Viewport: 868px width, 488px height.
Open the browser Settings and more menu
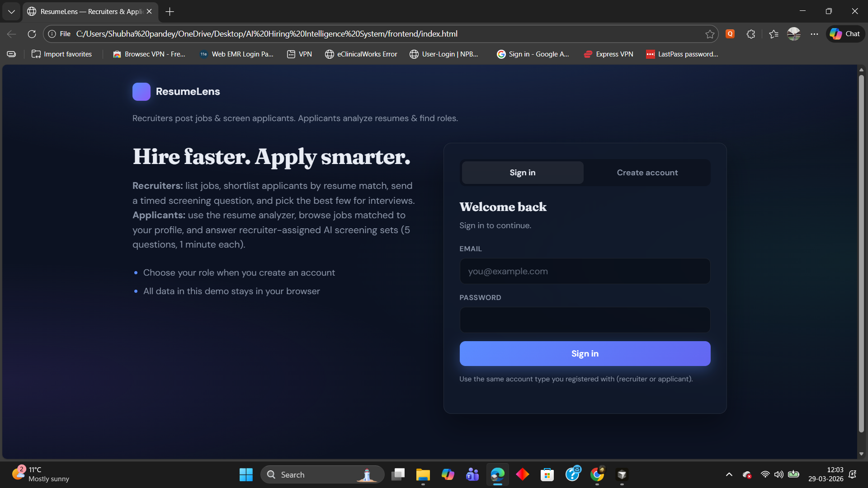(x=814, y=34)
